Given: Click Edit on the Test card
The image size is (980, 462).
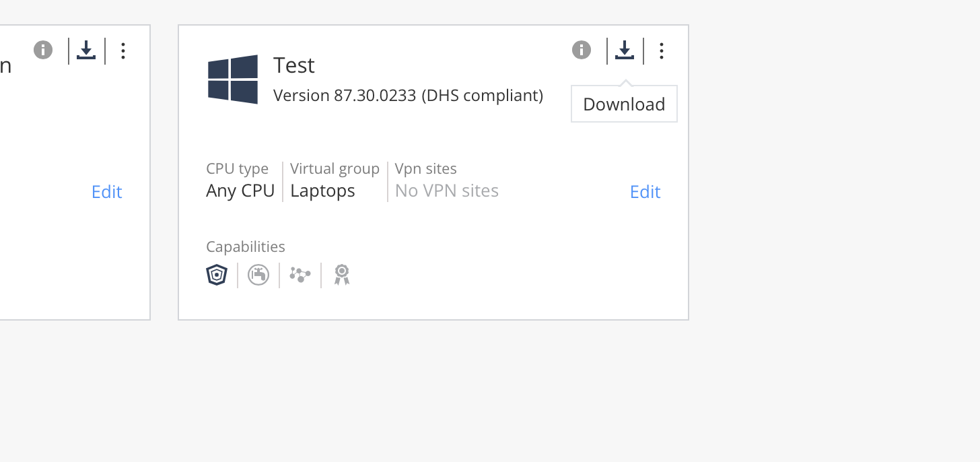Looking at the screenshot, I should tap(645, 192).
